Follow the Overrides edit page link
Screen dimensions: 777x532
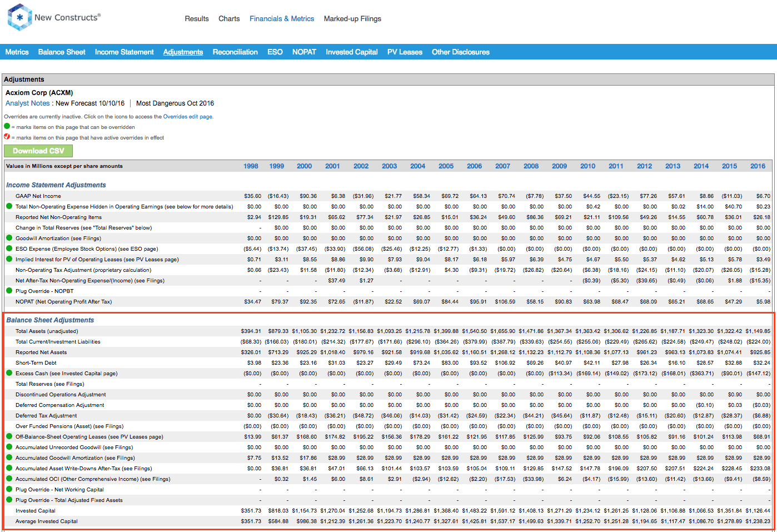187,117
